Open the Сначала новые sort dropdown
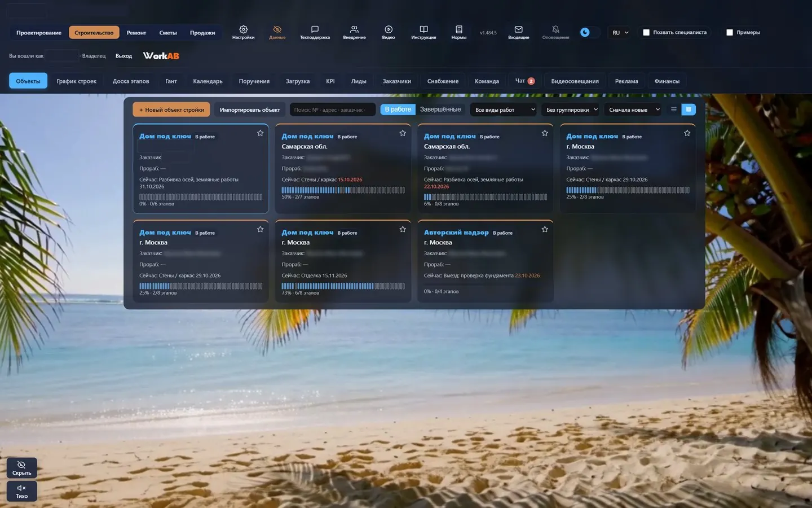The image size is (812, 508). [x=633, y=110]
